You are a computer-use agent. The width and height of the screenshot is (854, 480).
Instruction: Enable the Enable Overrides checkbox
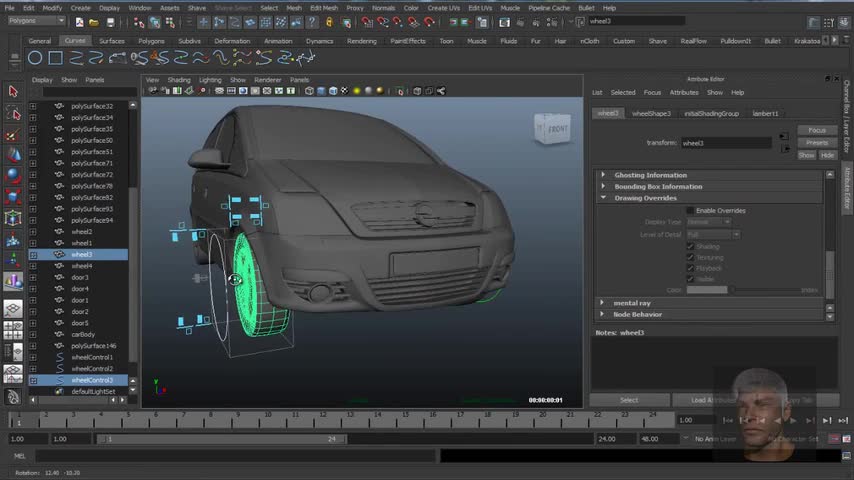click(x=690, y=211)
